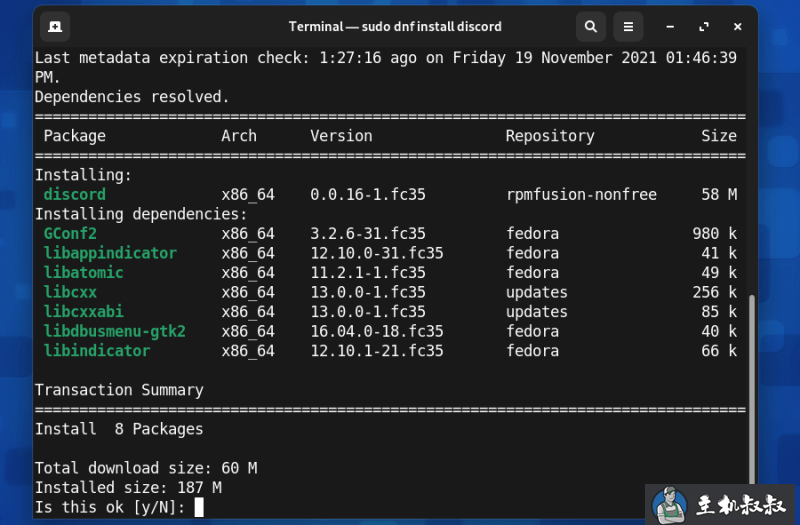This screenshot has width=800, height=525.
Task: Click the 'Arch' column header
Action: [x=239, y=136]
